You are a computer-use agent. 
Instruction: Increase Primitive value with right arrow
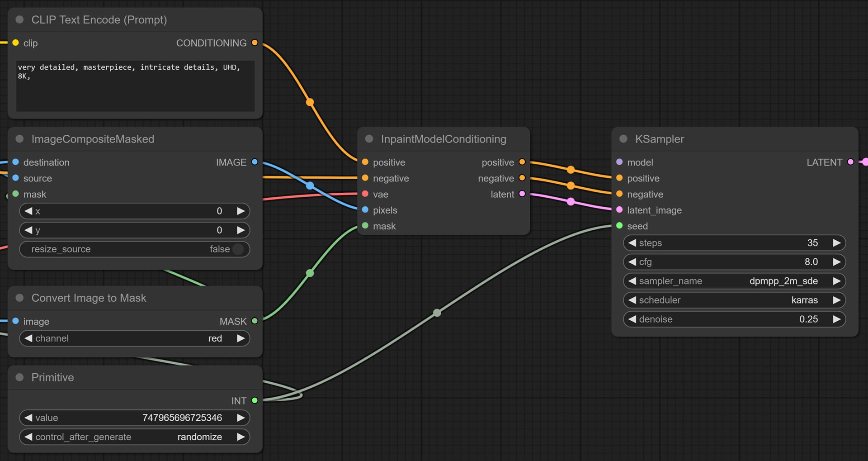[241, 418]
